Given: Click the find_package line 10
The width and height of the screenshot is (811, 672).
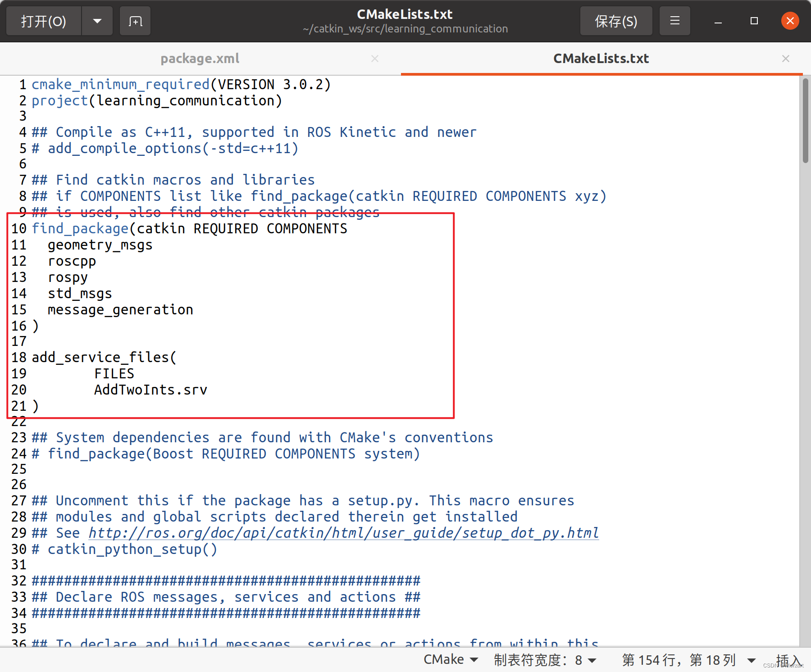Looking at the screenshot, I should 190,228.
